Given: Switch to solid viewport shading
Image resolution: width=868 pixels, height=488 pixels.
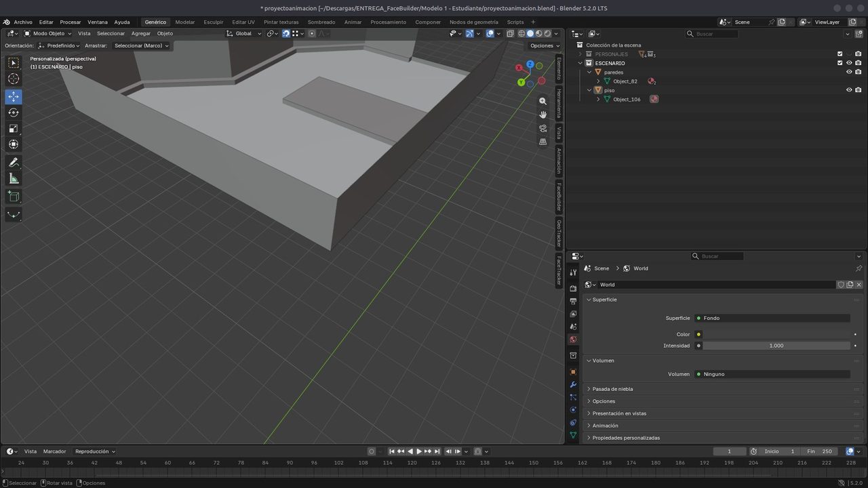Looking at the screenshot, I should pyautogui.click(x=530, y=33).
